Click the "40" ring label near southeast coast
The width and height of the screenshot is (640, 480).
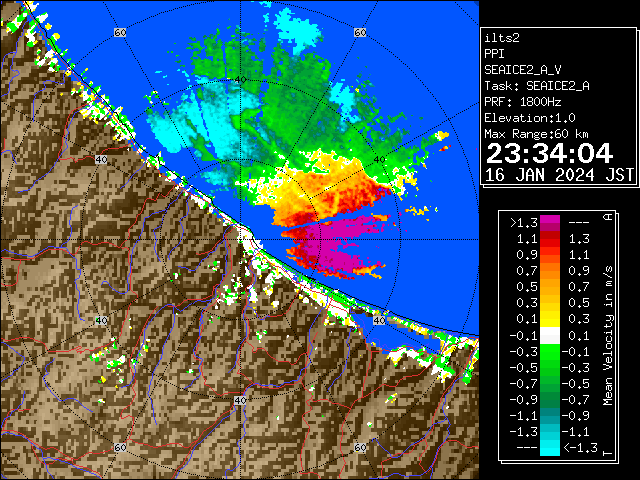coord(379,321)
